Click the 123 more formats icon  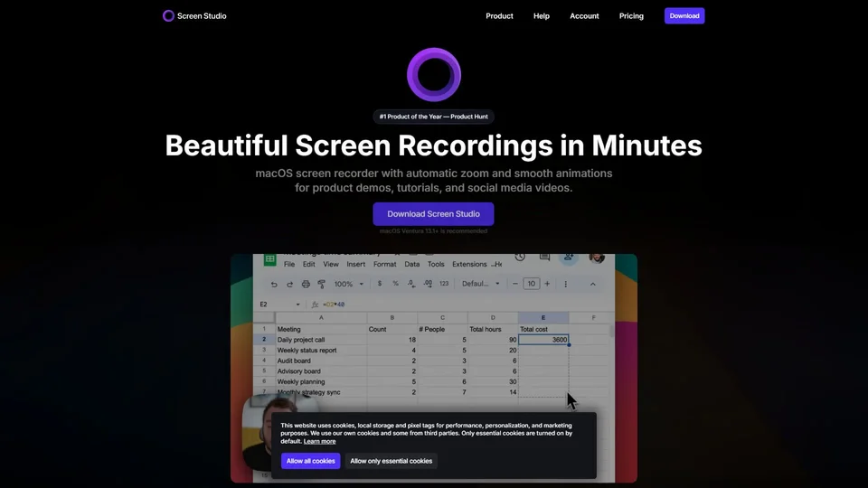[x=444, y=283]
